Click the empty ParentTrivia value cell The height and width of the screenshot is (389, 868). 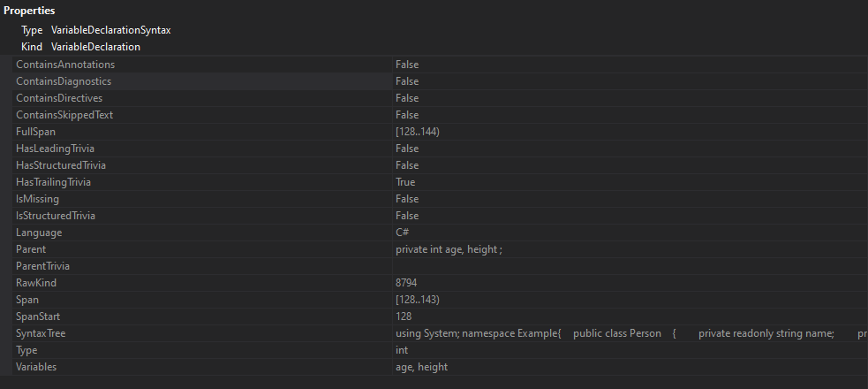(630, 266)
